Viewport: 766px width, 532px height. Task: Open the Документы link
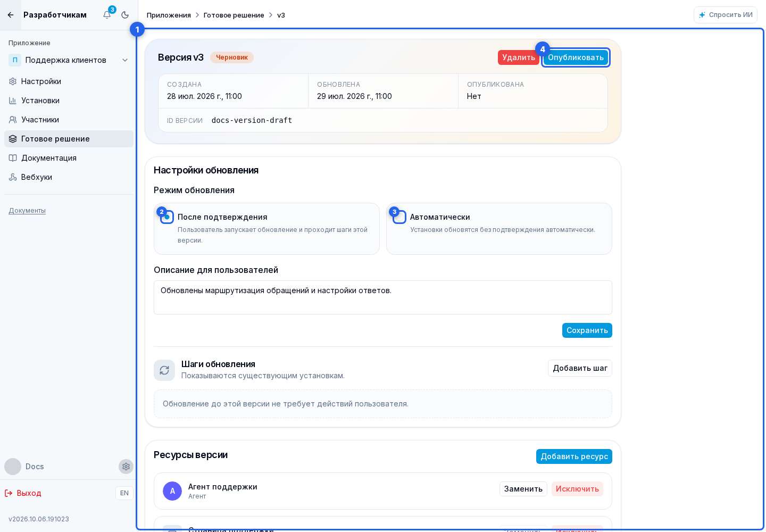click(x=27, y=211)
